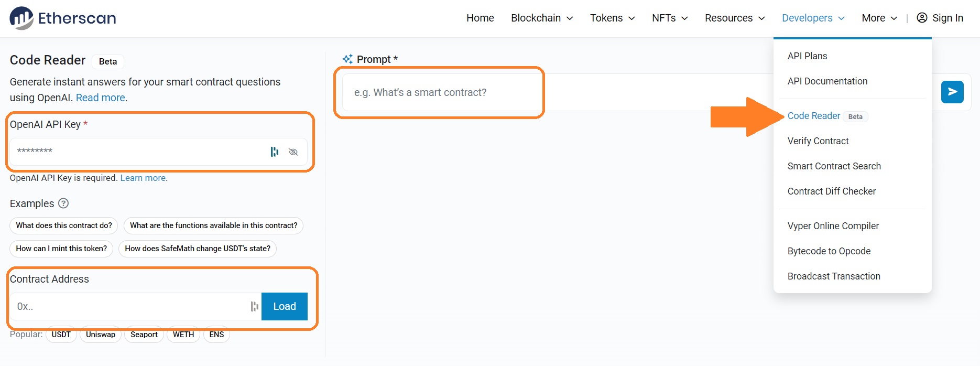Click the Sign In account icon
The width and height of the screenshot is (980, 366).
[921, 17]
